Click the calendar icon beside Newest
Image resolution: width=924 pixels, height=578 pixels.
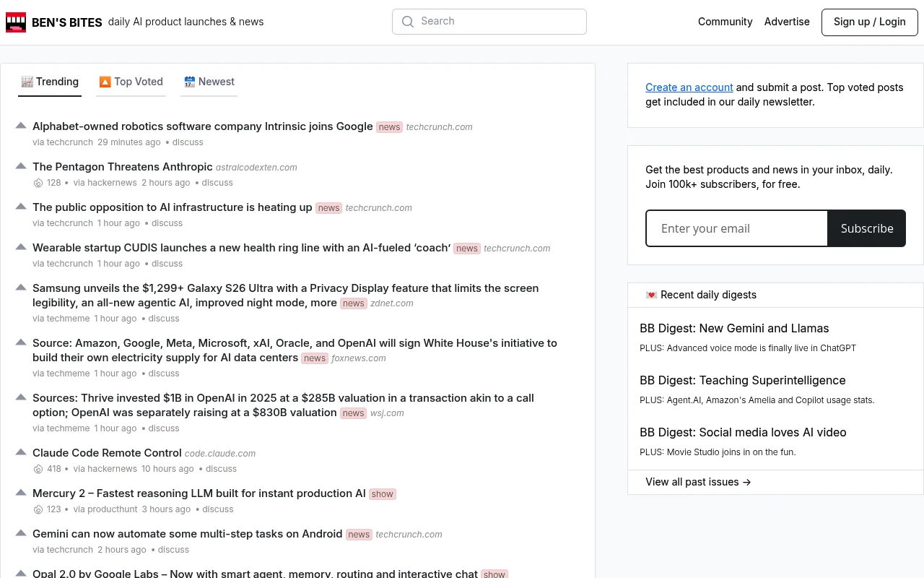pos(188,82)
